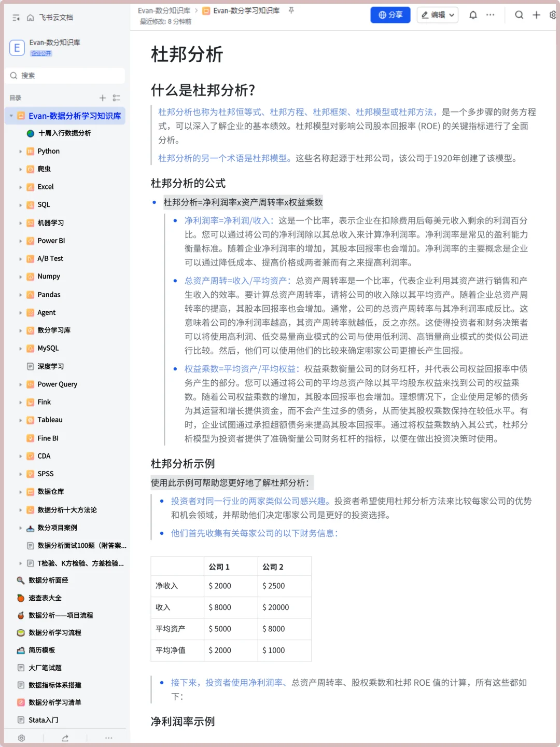Click the blue 分享 button
Viewport: 560px width, 747px height.
click(390, 15)
